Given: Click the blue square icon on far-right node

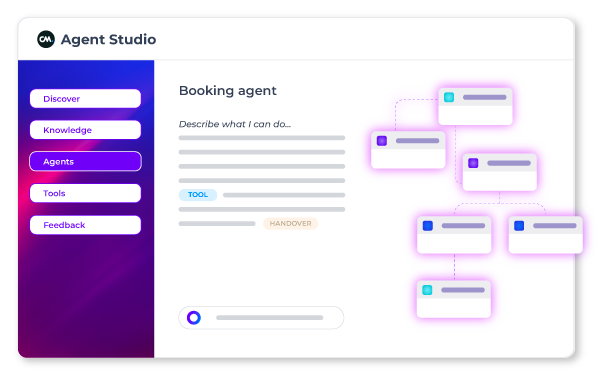Looking at the screenshot, I should coord(519,226).
